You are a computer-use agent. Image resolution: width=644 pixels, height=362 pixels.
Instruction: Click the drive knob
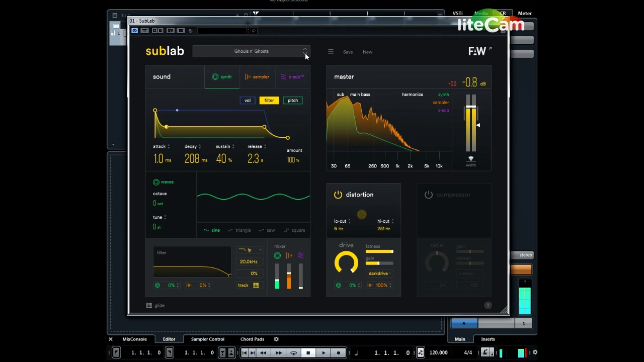[346, 263]
